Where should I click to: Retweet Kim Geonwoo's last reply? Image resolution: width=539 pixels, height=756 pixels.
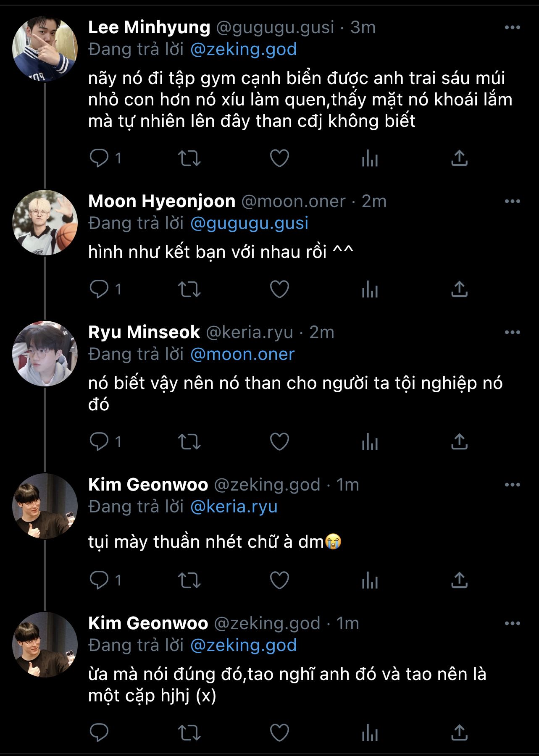click(x=189, y=733)
